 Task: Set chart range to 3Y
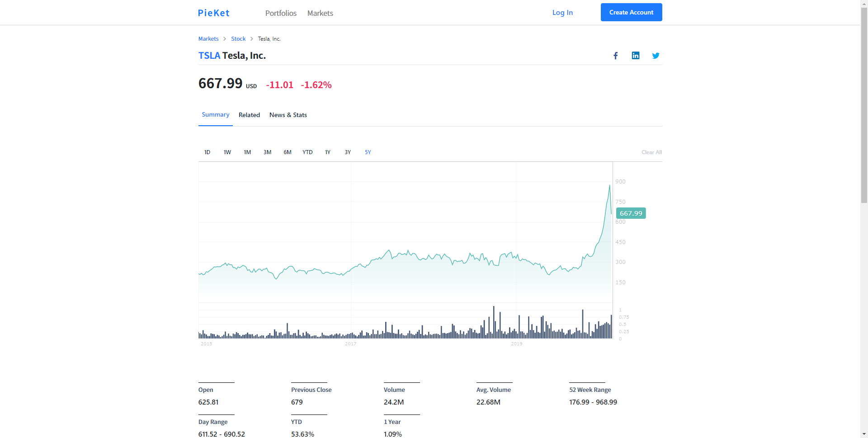point(348,152)
